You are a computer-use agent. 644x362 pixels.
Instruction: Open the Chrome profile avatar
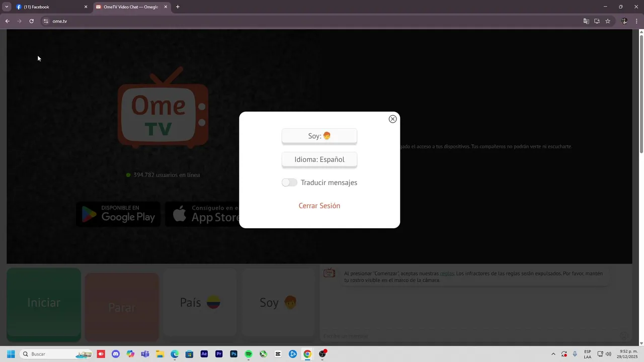[x=624, y=21]
